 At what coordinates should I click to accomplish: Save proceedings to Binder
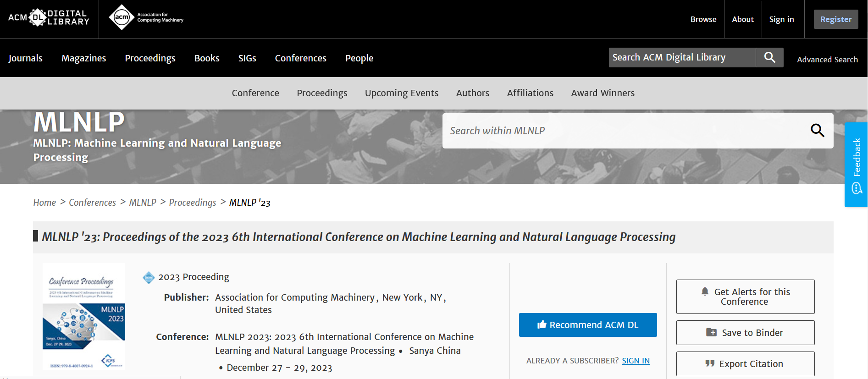(x=745, y=333)
